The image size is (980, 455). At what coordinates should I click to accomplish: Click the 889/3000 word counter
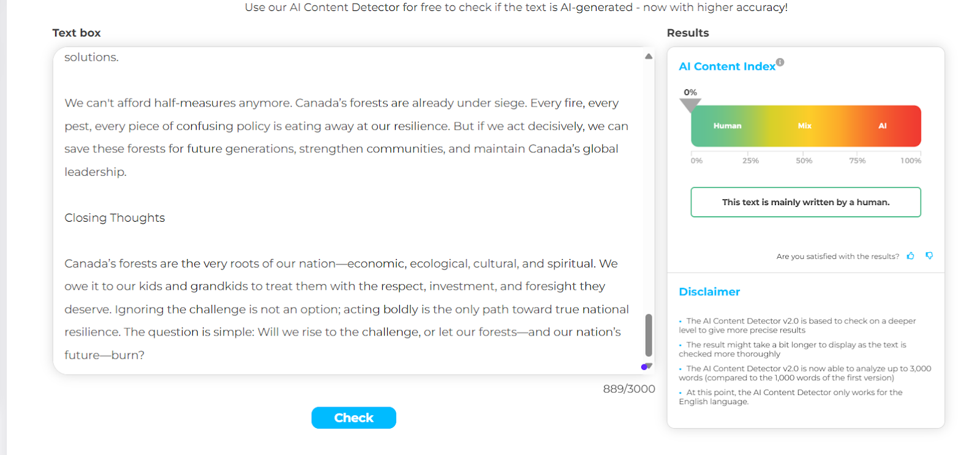628,389
